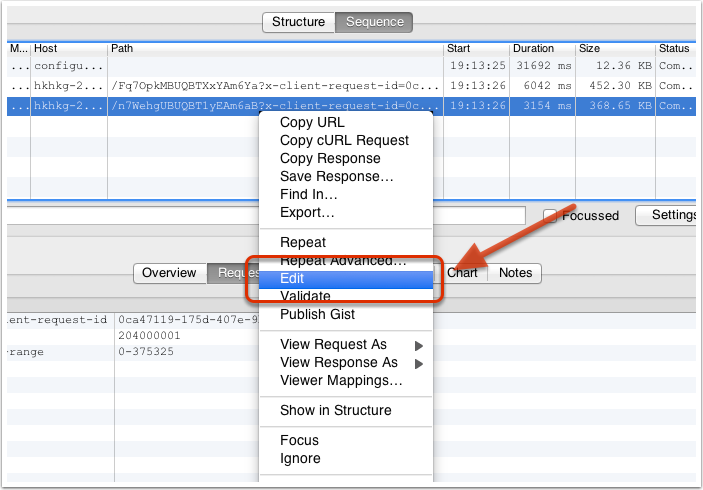Enable the Focussed checkbox
The image size is (703, 490).
(550, 216)
